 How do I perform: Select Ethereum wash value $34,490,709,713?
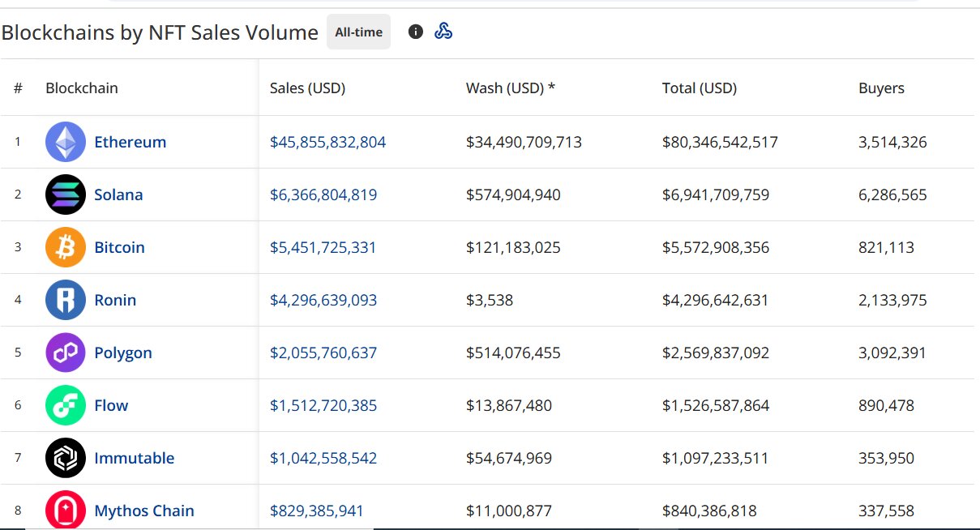pos(524,142)
